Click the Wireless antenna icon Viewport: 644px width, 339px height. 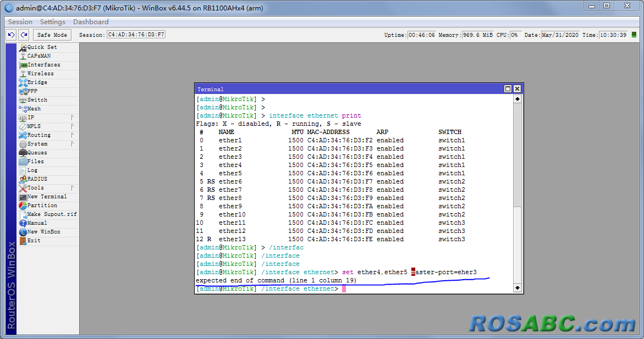click(x=23, y=74)
